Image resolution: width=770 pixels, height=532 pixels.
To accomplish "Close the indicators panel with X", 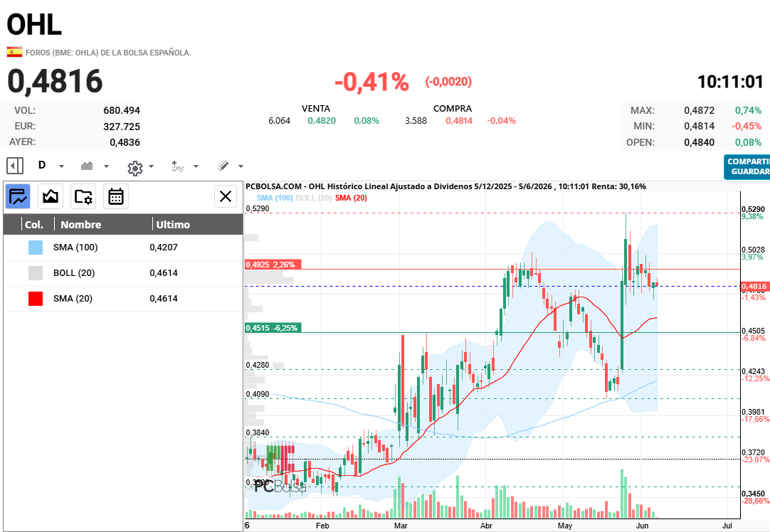I will tap(226, 196).
